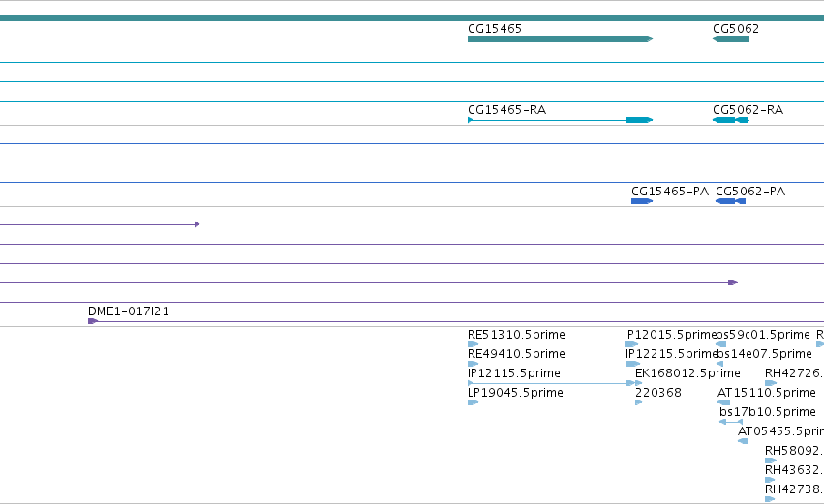This screenshot has height=504, width=824.
Task: Select the AT15110.5prime EST label
Action: (x=767, y=393)
